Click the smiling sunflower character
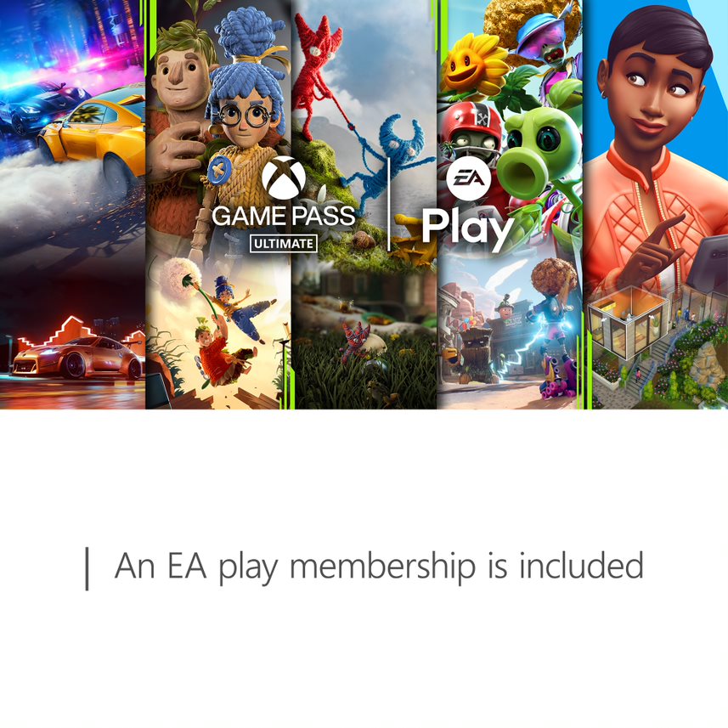Image resolution: width=728 pixels, height=728 pixels. [x=471, y=64]
